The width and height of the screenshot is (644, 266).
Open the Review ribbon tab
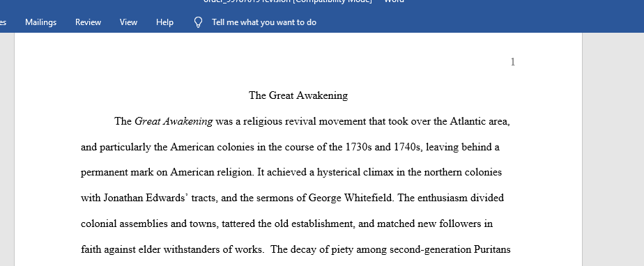point(88,22)
